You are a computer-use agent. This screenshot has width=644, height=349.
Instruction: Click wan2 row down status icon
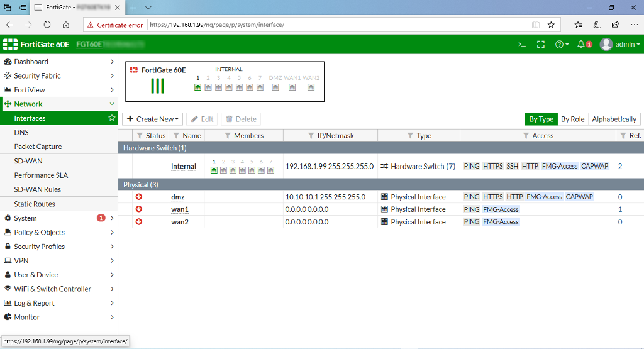(x=139, y=222)
